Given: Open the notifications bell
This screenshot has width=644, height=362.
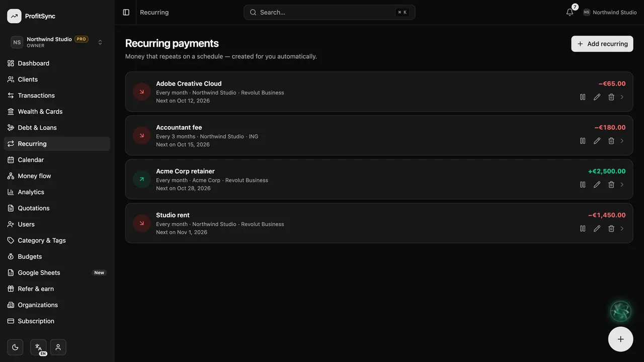Looking at the screenshot, I should pos(570,12).
